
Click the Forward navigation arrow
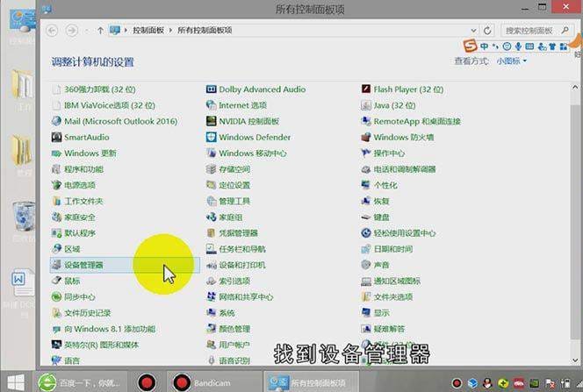[71, 31]
